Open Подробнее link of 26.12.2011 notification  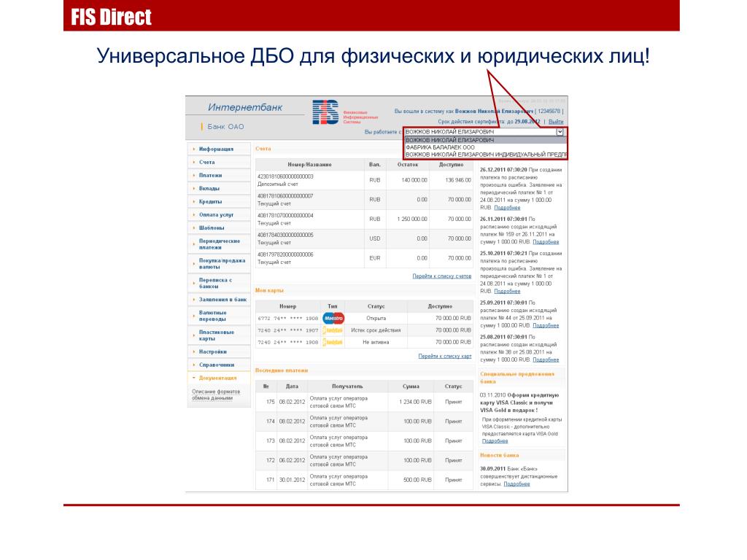pyautogui.click(x=507, y=208)
